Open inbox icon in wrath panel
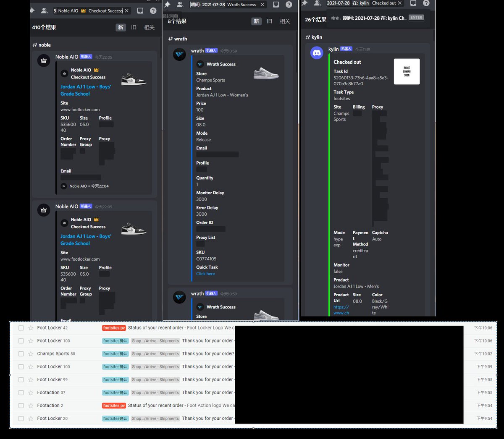The height and width of the screenshot is (439, 504). tap(276, 5)
